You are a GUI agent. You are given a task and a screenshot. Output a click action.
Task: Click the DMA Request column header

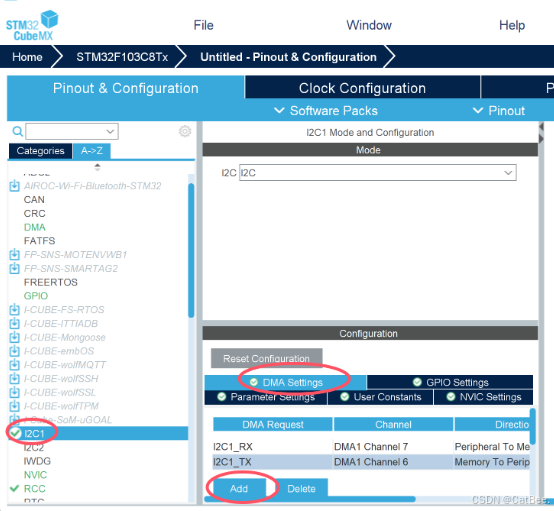[x=273, y=424]
